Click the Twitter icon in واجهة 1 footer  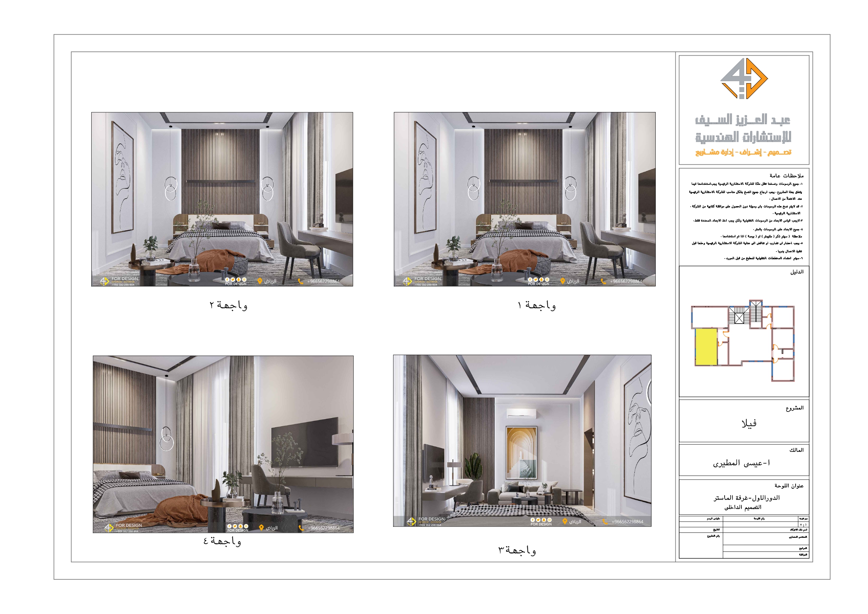pos(536,280)
